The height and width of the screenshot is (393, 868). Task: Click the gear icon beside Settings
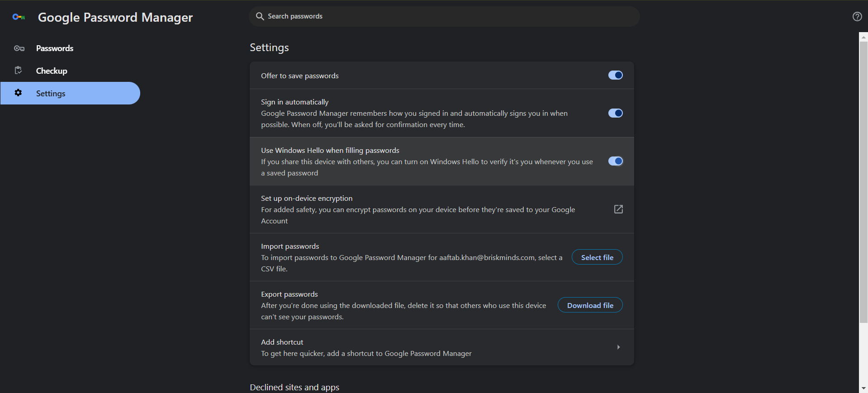[18, 93]
